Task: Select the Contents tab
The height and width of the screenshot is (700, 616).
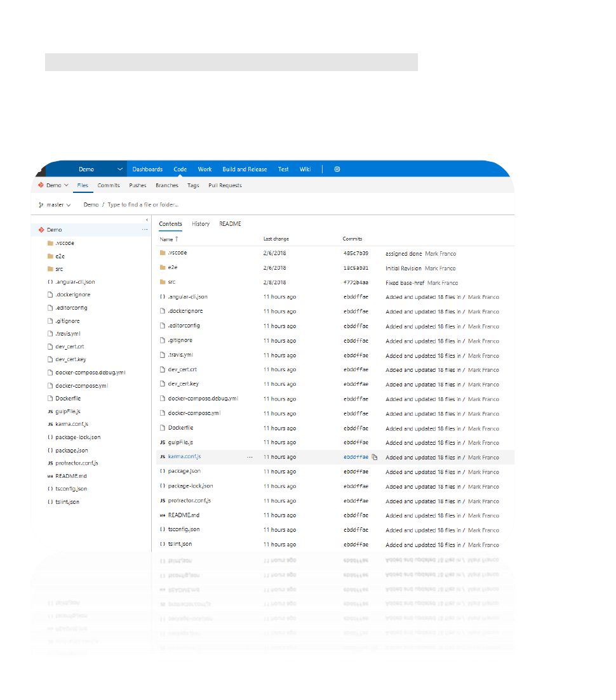Action: (170, 224)
